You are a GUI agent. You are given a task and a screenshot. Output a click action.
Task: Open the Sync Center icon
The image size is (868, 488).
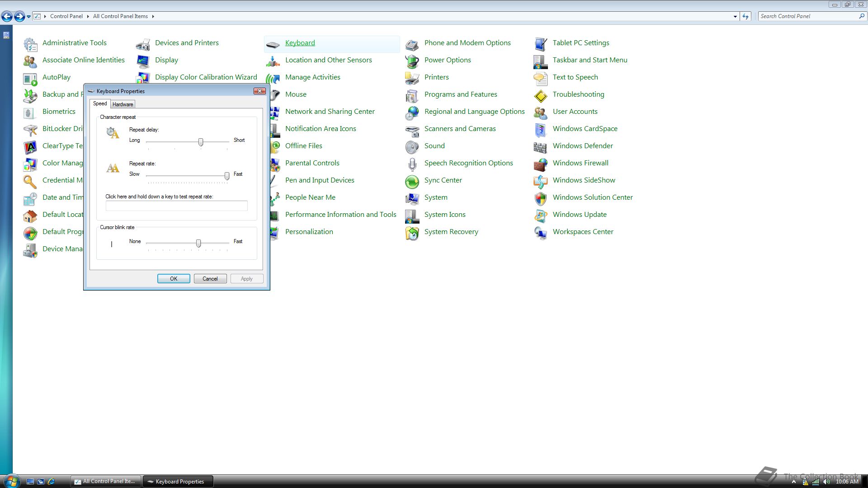[x=412, y=182]
